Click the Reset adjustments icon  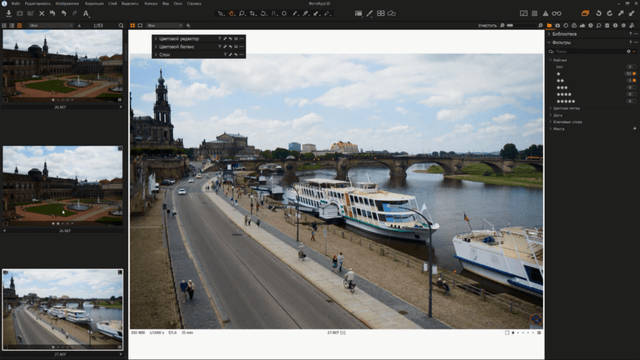53,13
